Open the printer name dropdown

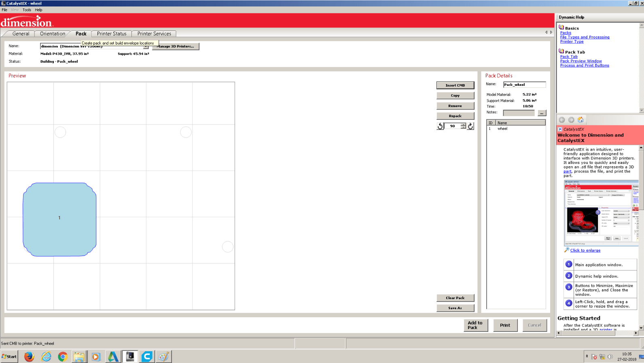click(146, 47)
